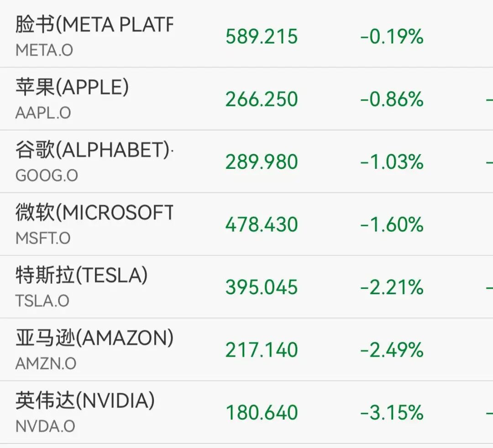Click the -1.60% change for Microsoft
The width and height of the screenshot is (493, 448).
click(392, 224)
